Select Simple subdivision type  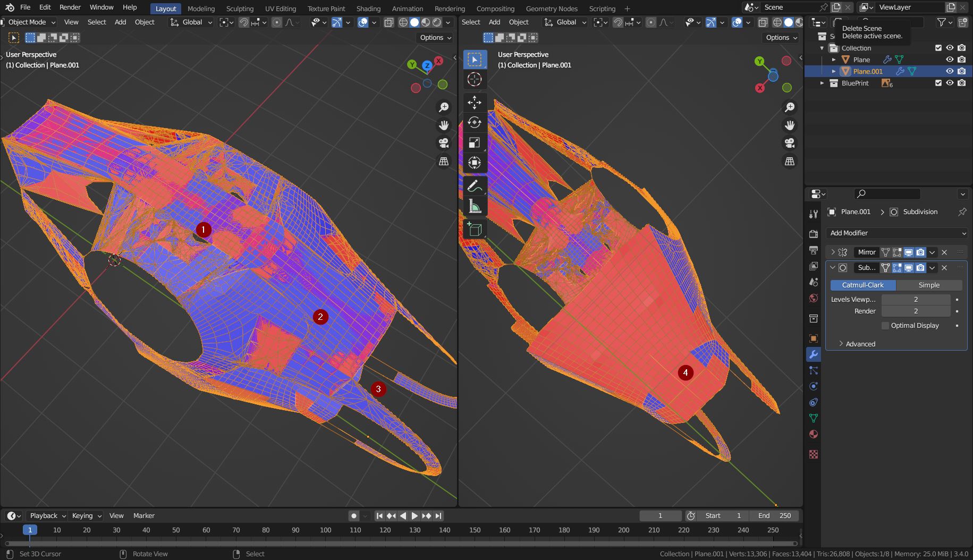click(929, 285)
